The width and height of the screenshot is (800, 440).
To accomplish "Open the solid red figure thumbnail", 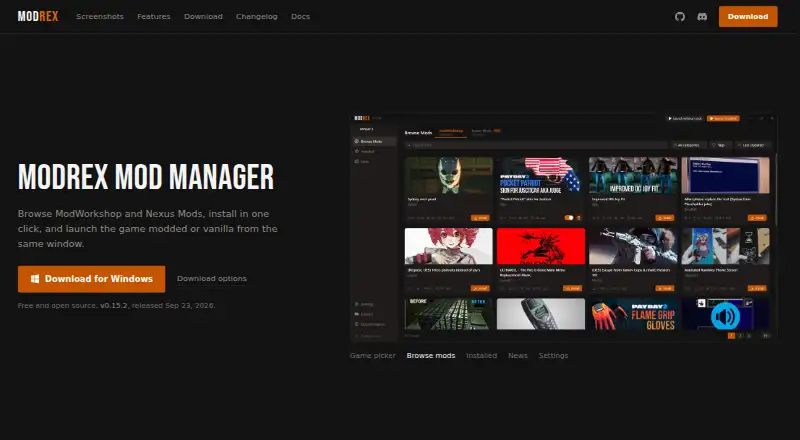I will pyautogui.click(x=541, y=246).
